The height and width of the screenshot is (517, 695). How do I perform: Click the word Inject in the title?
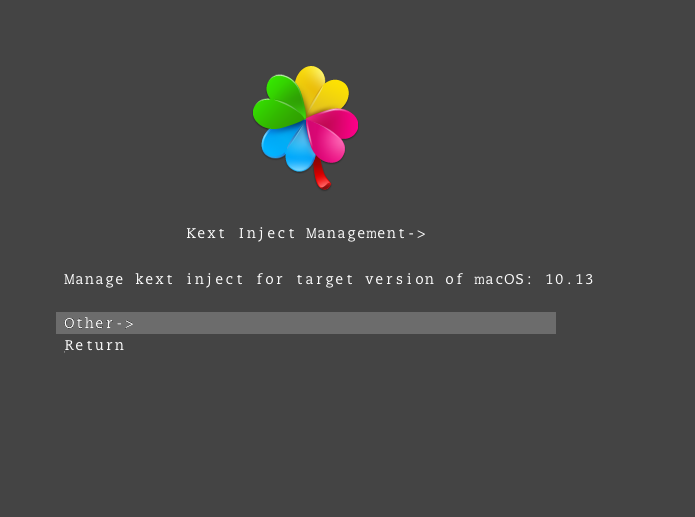(x=267, y=234)
